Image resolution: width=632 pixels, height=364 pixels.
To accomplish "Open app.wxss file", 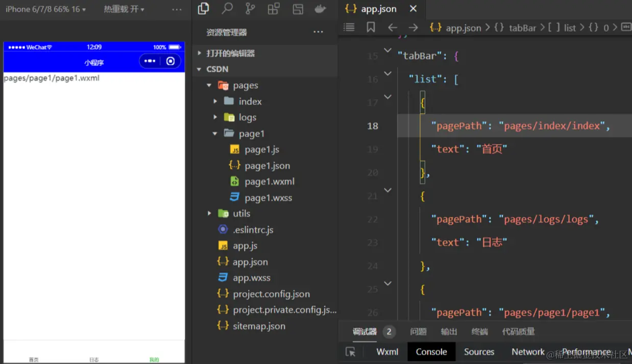I will pyautogui.click(x=252, y=278).
